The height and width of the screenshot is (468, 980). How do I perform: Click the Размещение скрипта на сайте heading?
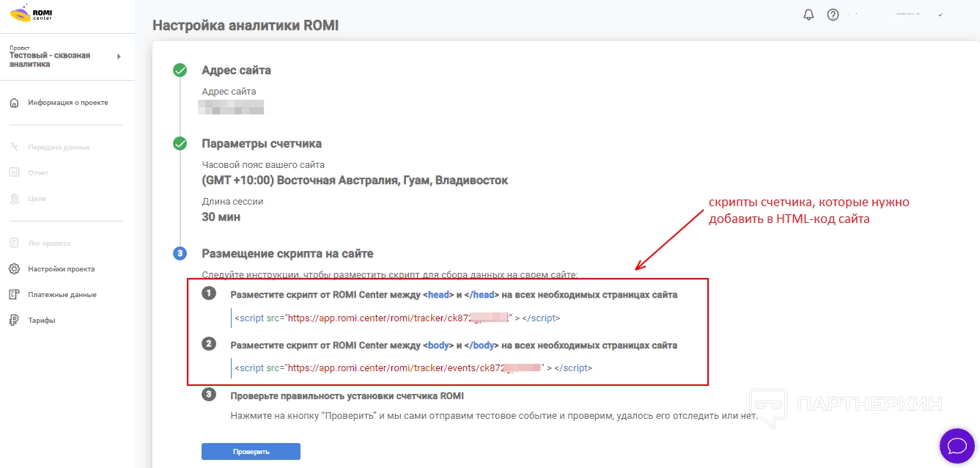(x=287, y=254)
